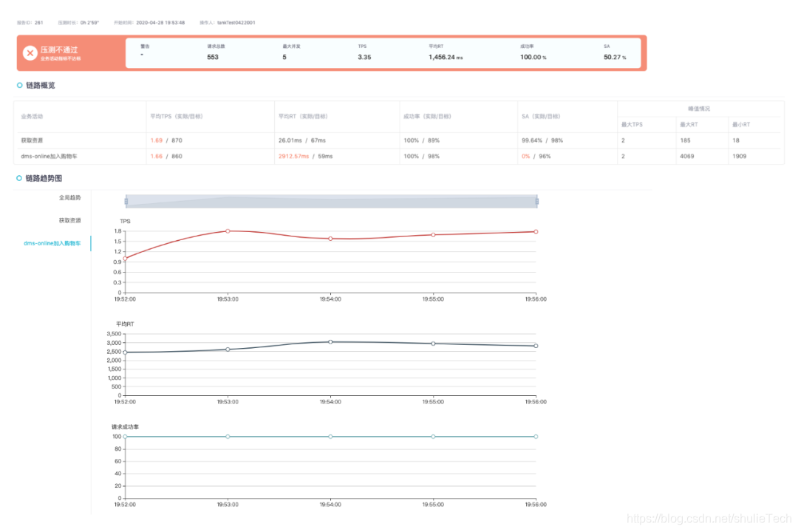Click the dms-online加入购物车 table row name

(x=49, y=157)
